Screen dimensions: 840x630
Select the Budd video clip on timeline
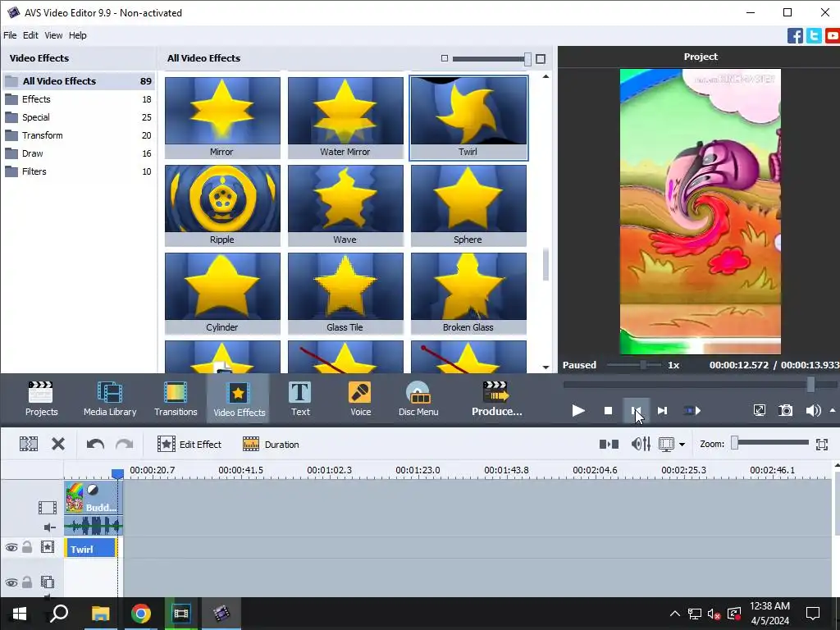(x=94, y=498)
